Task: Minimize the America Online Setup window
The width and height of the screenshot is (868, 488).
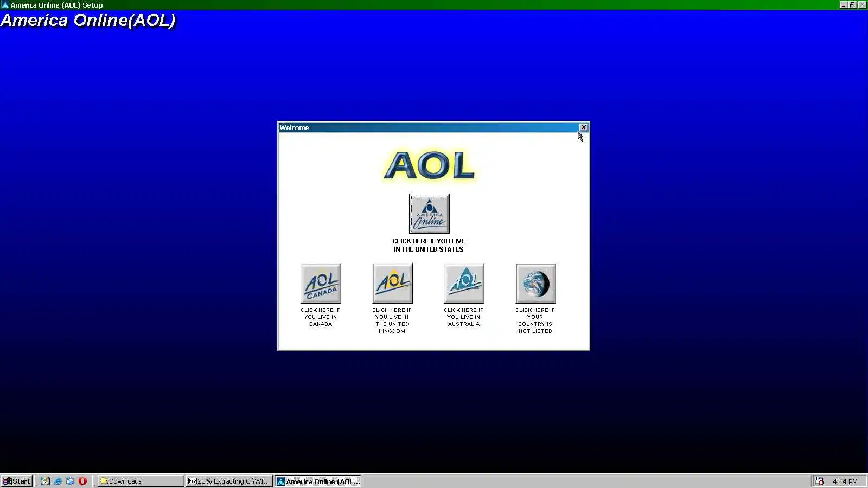Action: (x=844, y=5)
